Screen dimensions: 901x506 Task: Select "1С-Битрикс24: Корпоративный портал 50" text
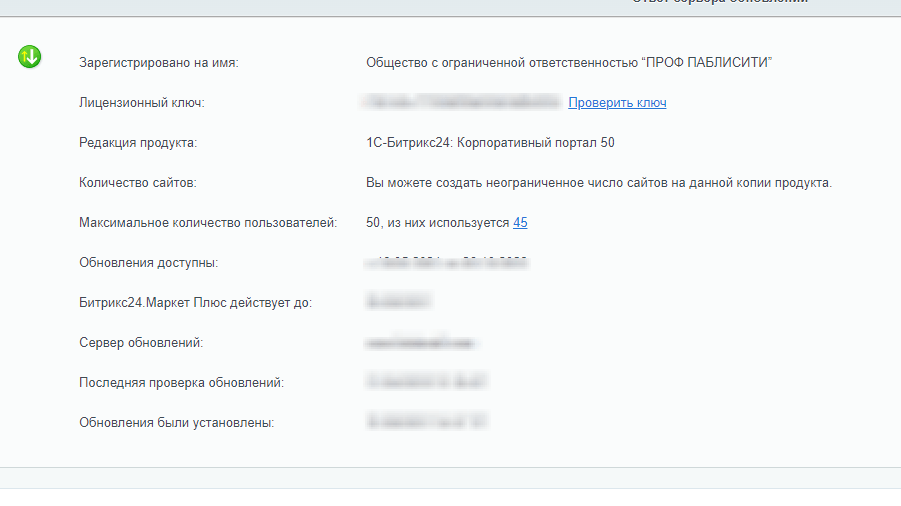(x=490, y=142)
